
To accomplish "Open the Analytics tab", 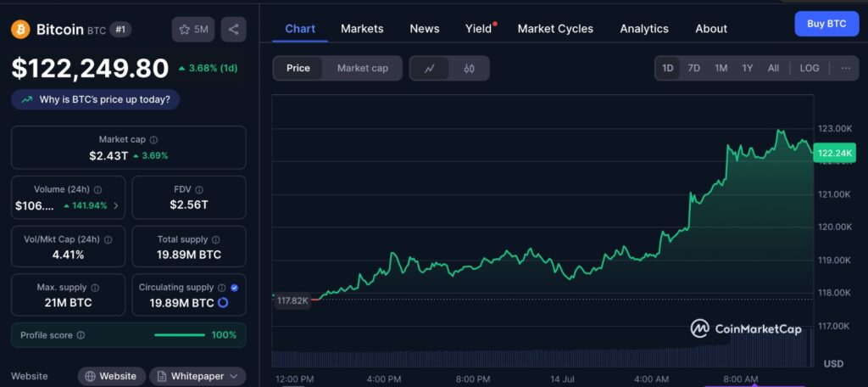I will (644, 29).
